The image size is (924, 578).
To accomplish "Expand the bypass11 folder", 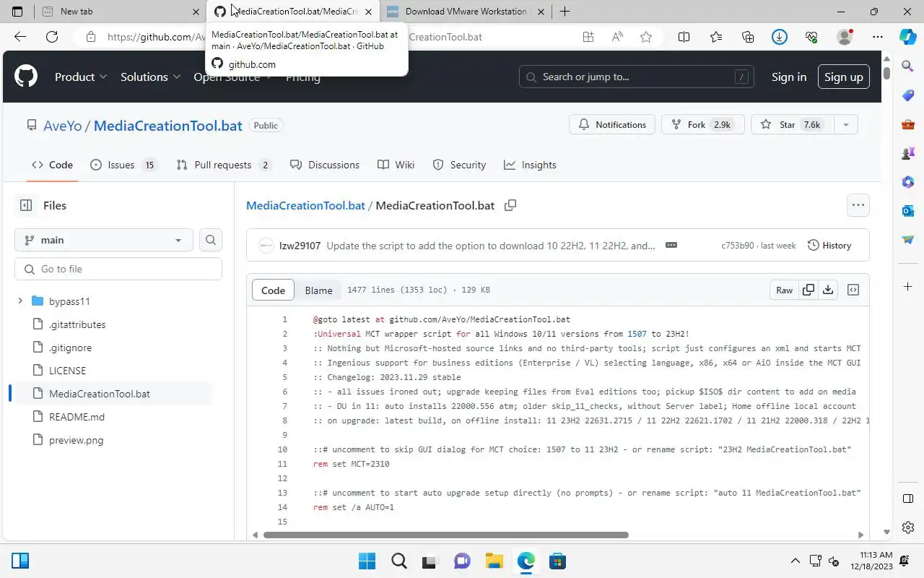I will pyautogui.click(x=20, y=301).
